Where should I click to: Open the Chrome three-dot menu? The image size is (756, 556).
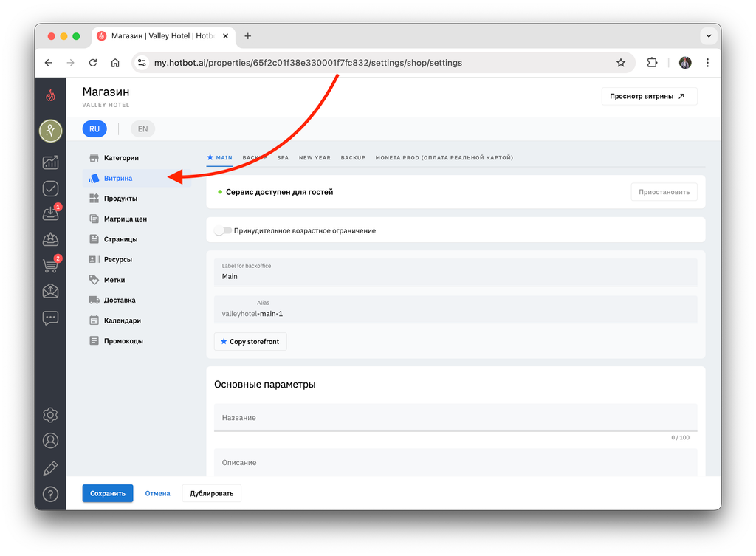[x=707, y=63]
